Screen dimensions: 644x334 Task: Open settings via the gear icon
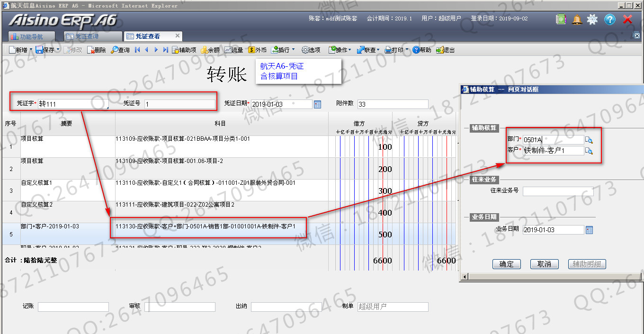592,19
